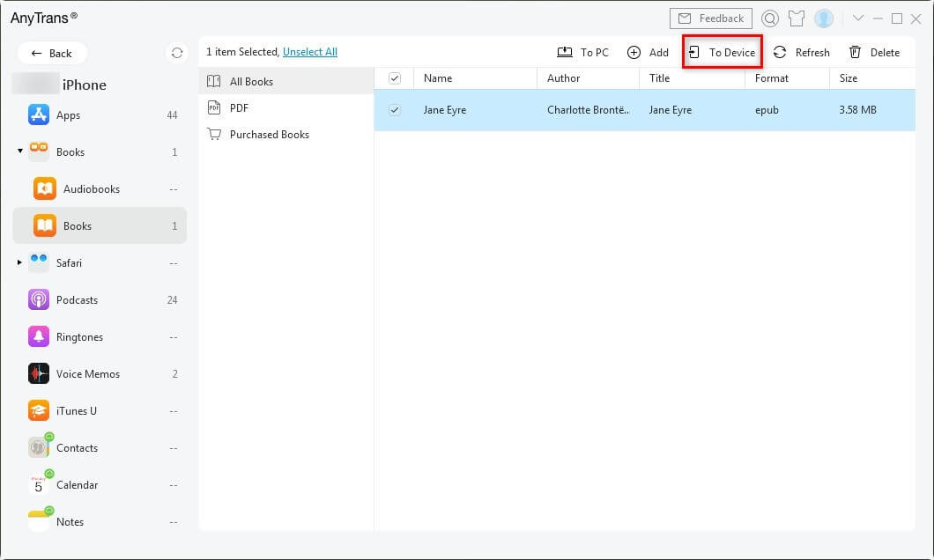
Task: Uncheck the Jane Eyre row checkbox
Action: point(395,110)
